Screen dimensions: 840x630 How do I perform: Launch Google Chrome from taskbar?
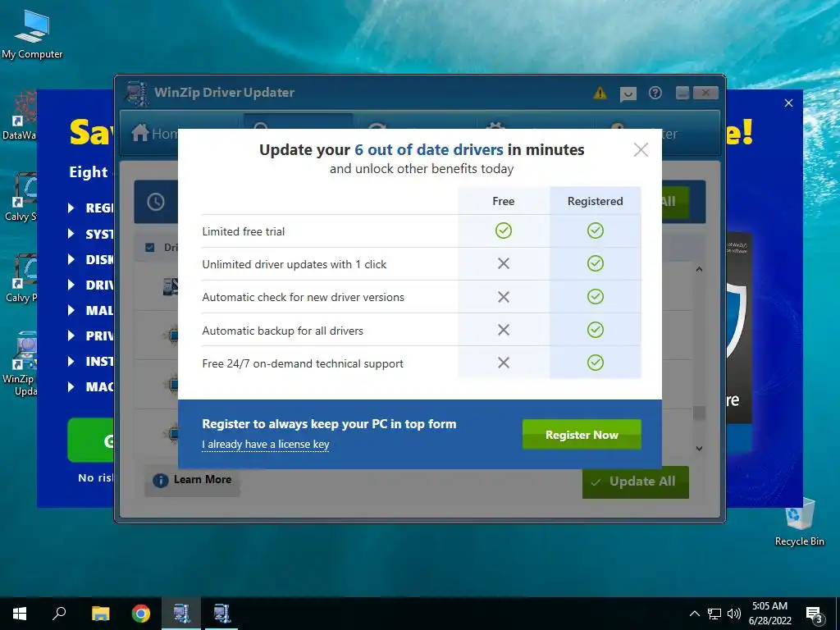[x=141, y=614]
